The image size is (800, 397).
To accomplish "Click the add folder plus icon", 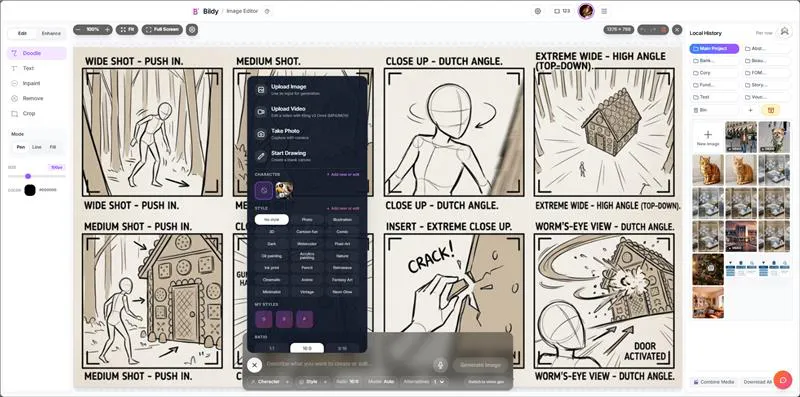I will click(x=750, y=110).
